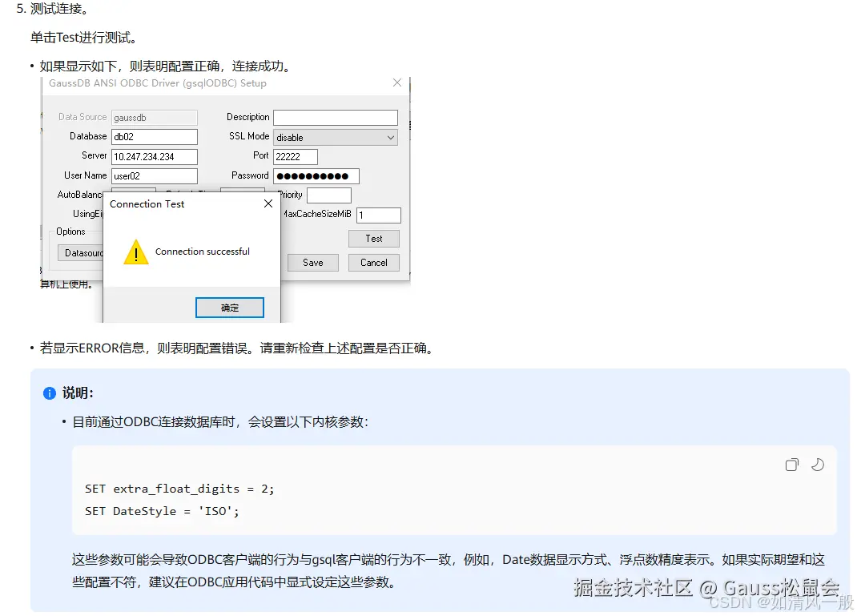Click Save in the ODBC setup dialog
Viewport: 857px width, 616px height.
click(x=312, y=263)
